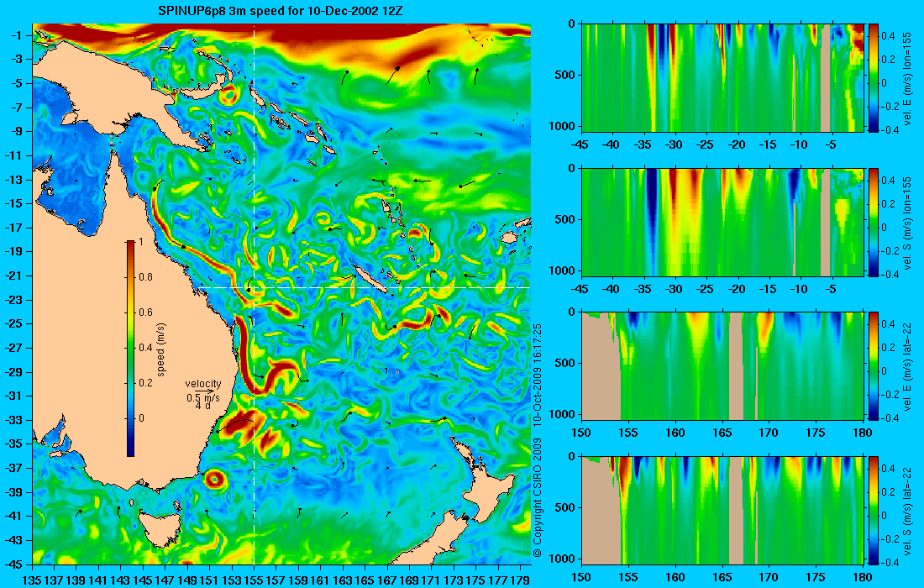The height and width of the screenshot is (588, 924).
Task: Click the "0.5 m/s" velocity scale text
Action: click(x=202, y=398)
